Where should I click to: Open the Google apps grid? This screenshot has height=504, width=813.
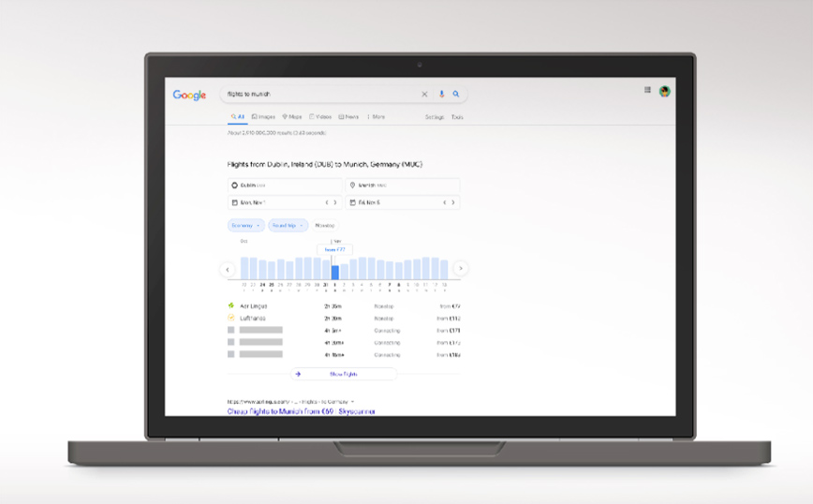647,91
